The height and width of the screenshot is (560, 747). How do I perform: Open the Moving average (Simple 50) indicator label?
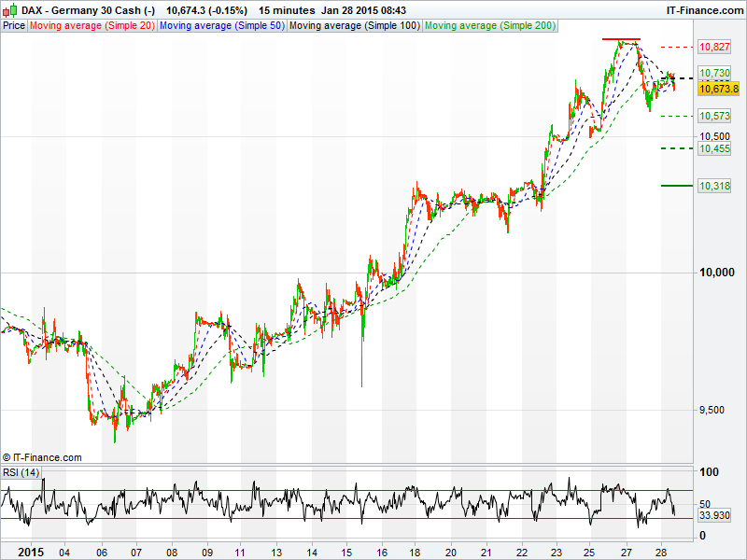click(221, 26)
